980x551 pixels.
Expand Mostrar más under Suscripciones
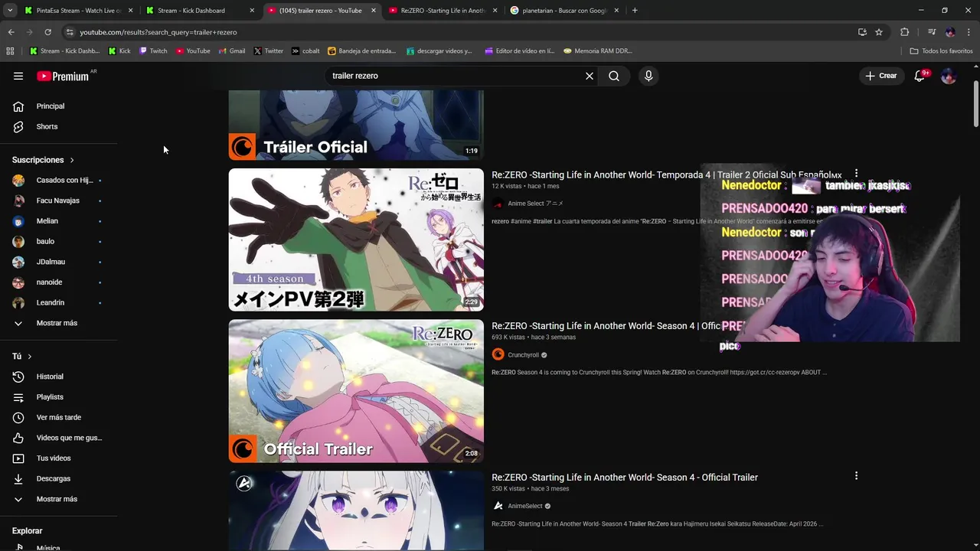coord(58,323)
